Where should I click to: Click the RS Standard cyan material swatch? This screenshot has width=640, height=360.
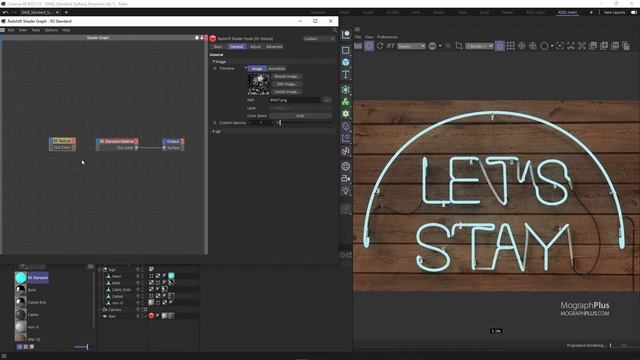pyautogui.click(x=21, y=278)
